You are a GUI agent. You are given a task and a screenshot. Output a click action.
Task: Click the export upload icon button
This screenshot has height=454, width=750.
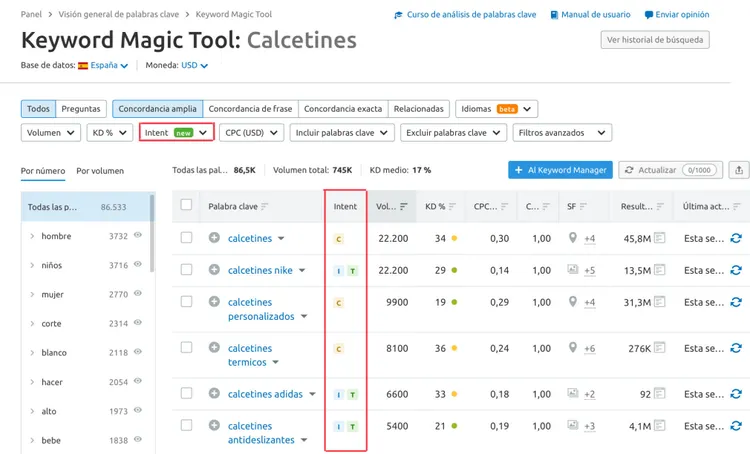click(x=739, y=170)
